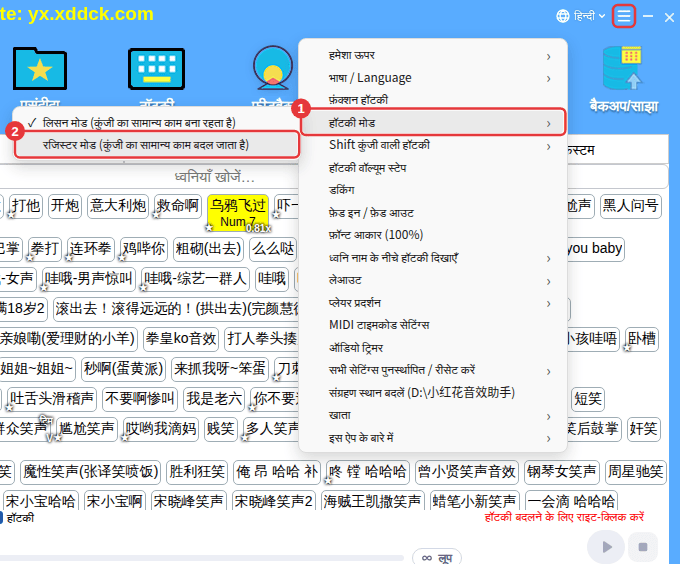Image resolution: width=680 pixels, height=564 pixels.
Task: Play the 来抓我呀~笨蛋 sound button
Action: tap(220, 369)
